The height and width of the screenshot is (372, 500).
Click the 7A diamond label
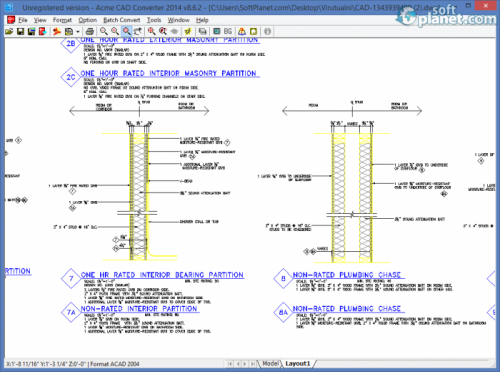tap(71, 312)
